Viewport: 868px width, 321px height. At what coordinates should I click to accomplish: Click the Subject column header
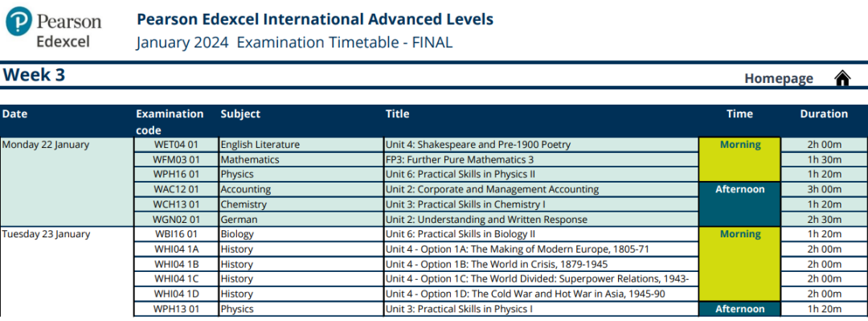tap(240, 114)
